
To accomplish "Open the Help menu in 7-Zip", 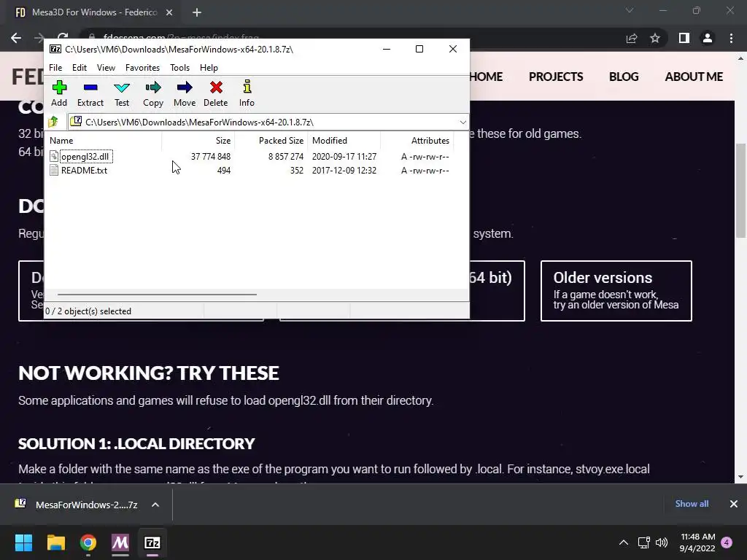I will pyautogui.click(x=209, y=68).
